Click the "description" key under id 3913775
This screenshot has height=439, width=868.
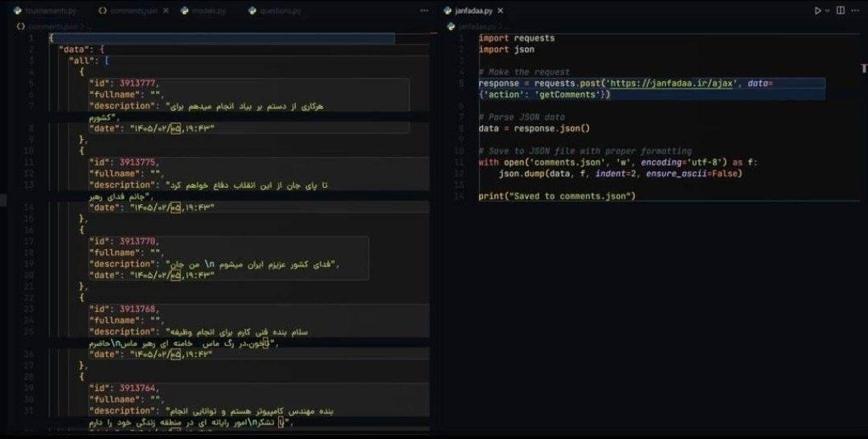click(x=124, y=185)
